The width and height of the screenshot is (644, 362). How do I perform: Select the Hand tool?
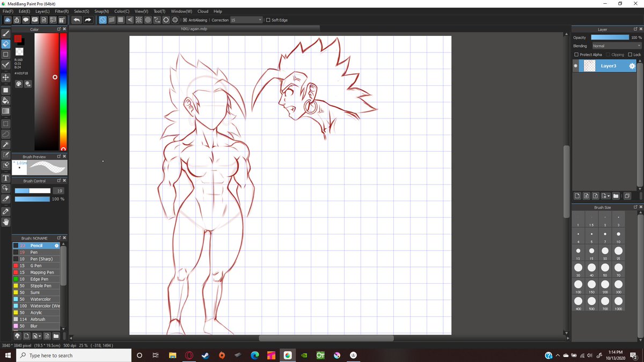[6, 221]
